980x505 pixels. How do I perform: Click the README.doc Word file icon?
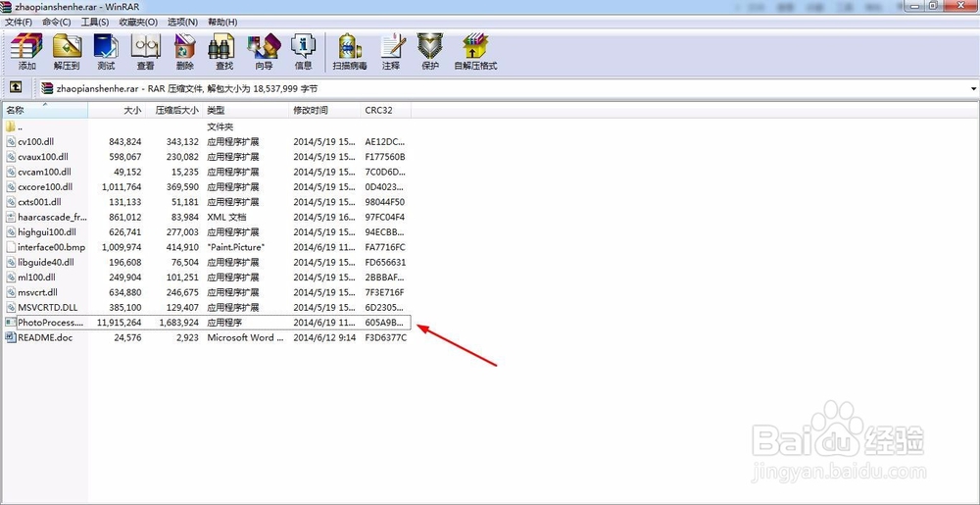[x=10, y=337]
